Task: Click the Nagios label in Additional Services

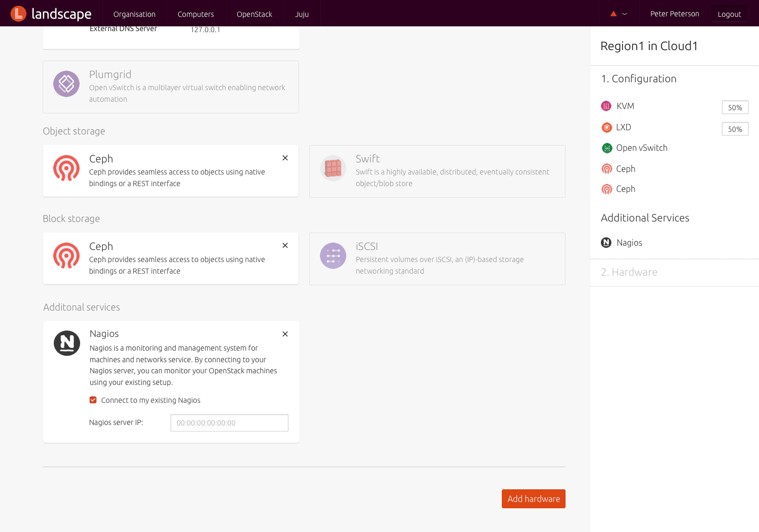Action: coord(629,243)
